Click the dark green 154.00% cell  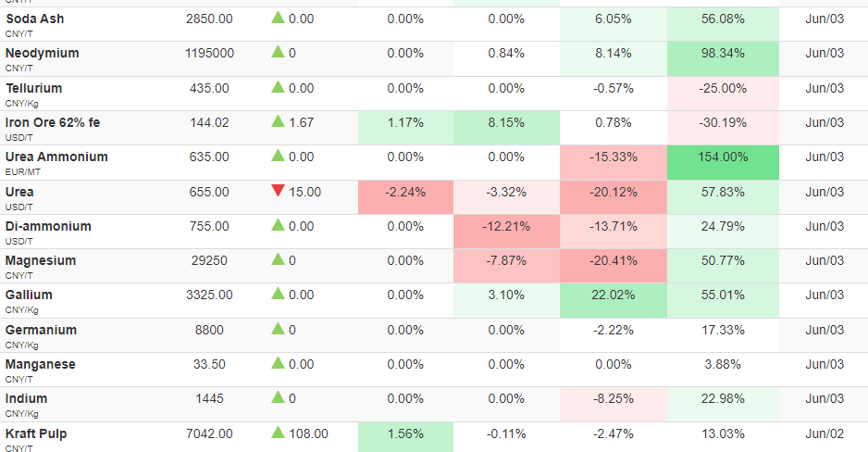coord(723,163)
